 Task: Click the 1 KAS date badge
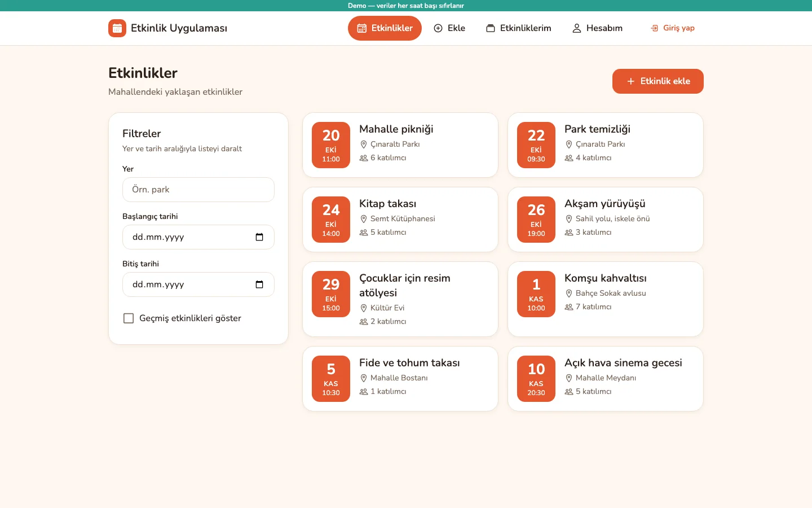pos(536,294)
